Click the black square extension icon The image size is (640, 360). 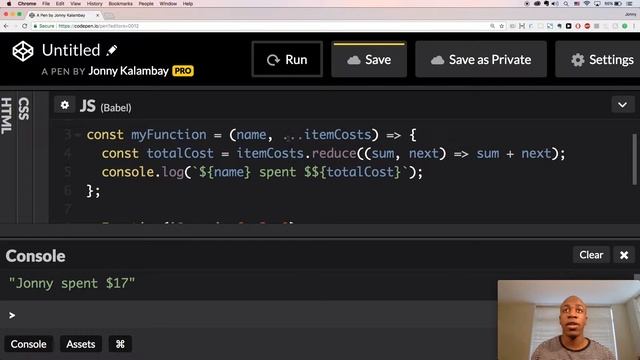[x=569, y=26]
